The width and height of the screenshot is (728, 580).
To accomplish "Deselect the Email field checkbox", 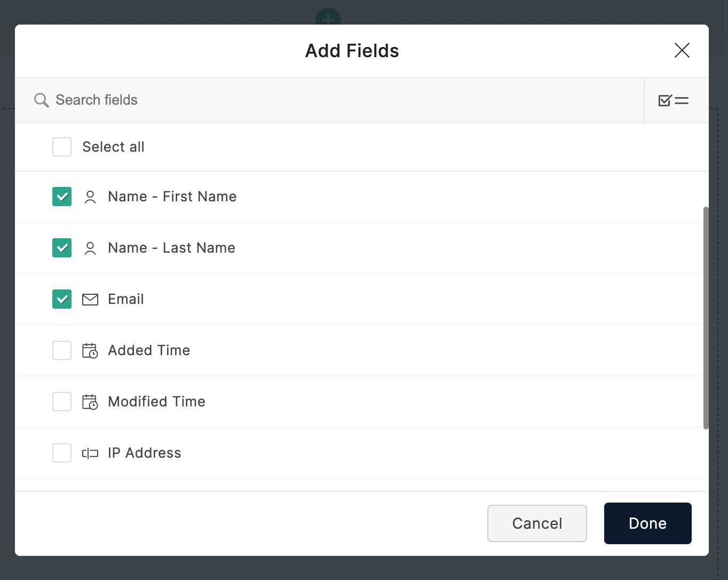I will (x=62, y=299).
